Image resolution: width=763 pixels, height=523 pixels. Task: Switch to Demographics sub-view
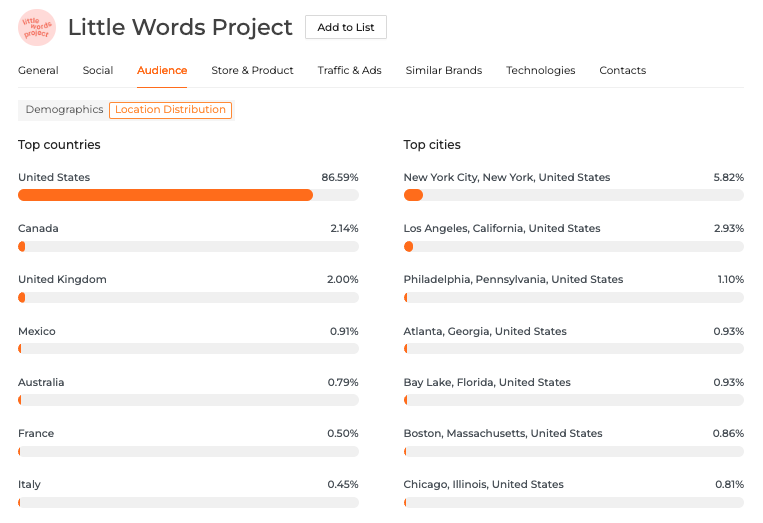[x=64, y=110]
